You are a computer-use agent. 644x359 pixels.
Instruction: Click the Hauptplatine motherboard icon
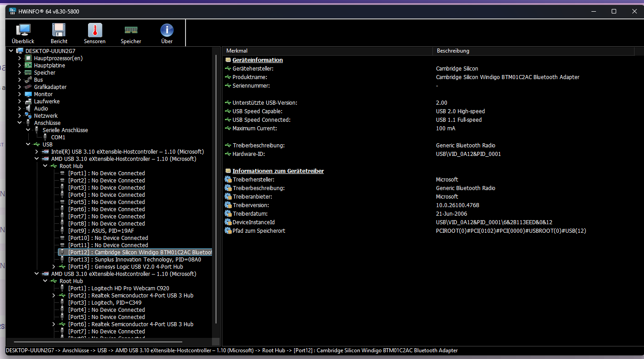[x=28, y=65]
